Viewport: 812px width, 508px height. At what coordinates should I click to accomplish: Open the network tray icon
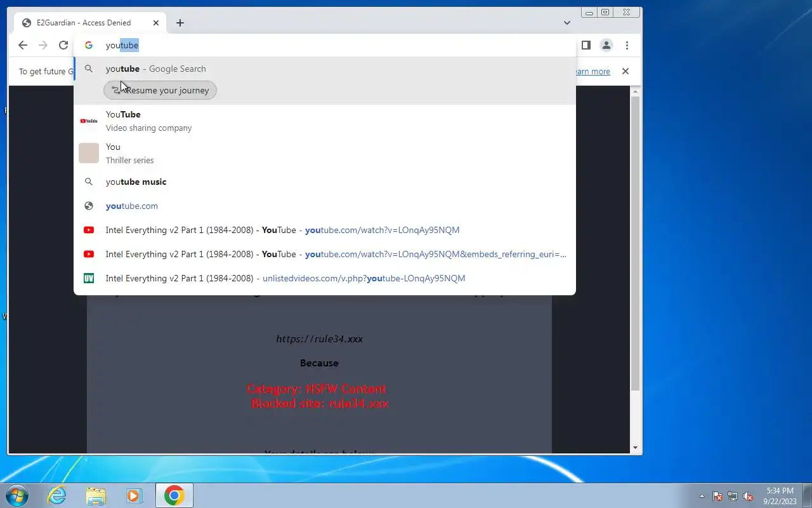coord(733,496)
